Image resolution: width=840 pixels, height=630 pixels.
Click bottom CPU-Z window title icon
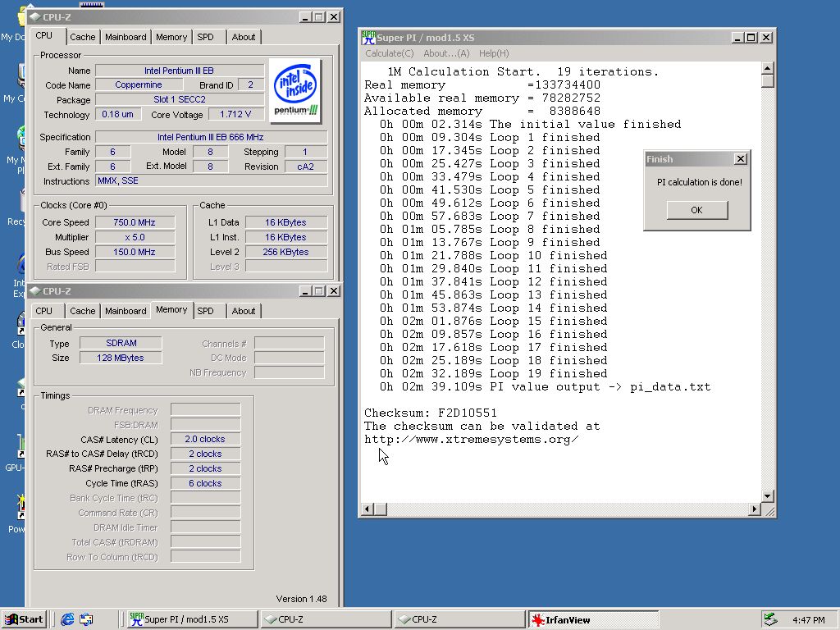point(35,291)
